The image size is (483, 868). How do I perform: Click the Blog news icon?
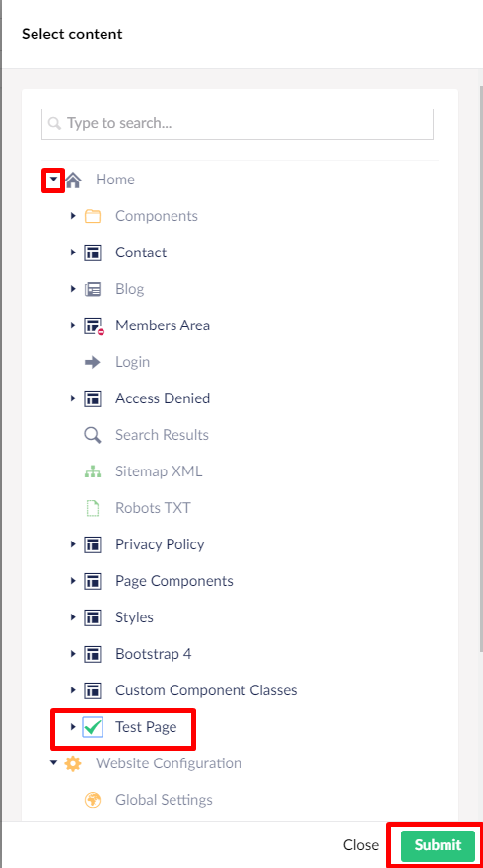click(93, 289)
